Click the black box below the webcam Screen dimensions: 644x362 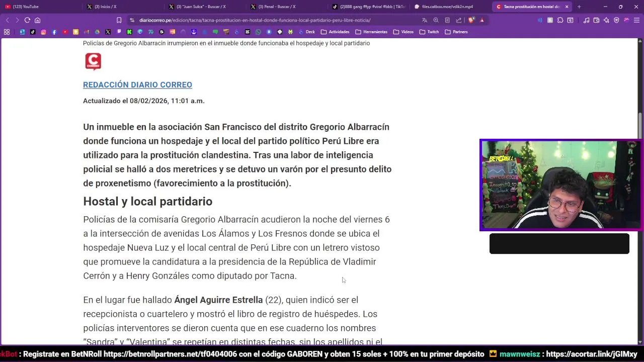tap(559, 243)
